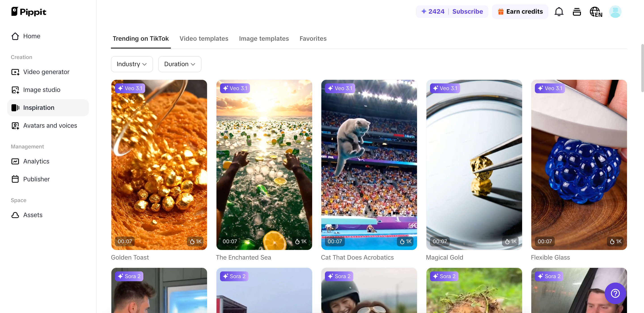Open the Golden Toast video thumbnail
Image resolution: width=644 pixels, height=313 pixels.
click(x=159, y=165)
